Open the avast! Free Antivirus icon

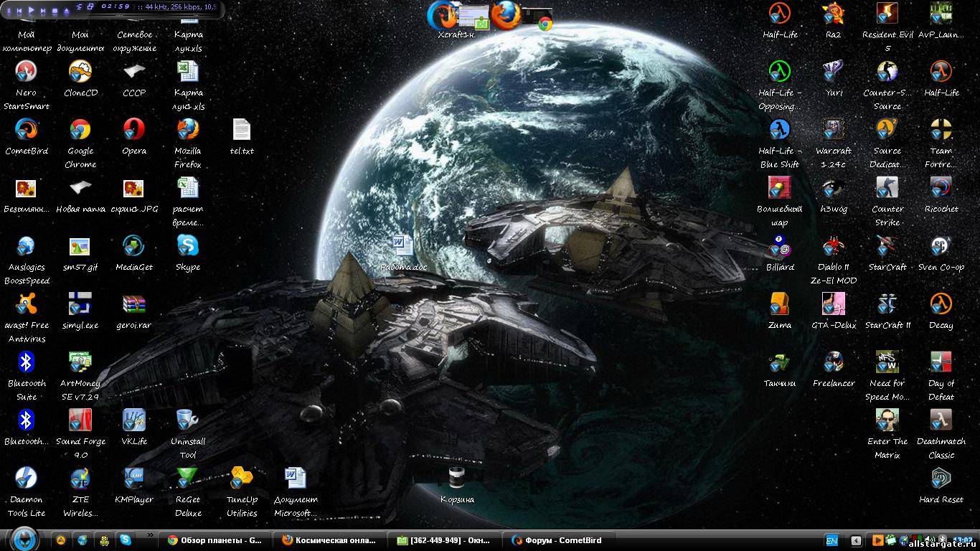pyautogui.click(x=27, y=304)
